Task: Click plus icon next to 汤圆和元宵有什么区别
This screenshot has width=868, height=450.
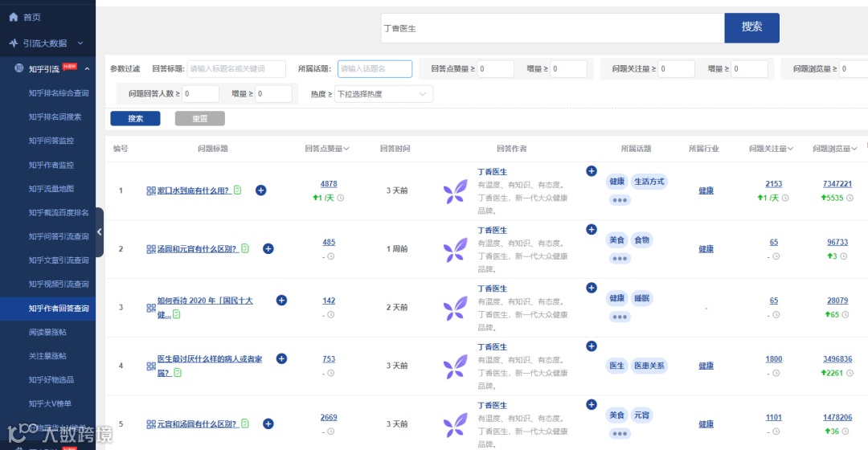Action: tap(268, 249)
